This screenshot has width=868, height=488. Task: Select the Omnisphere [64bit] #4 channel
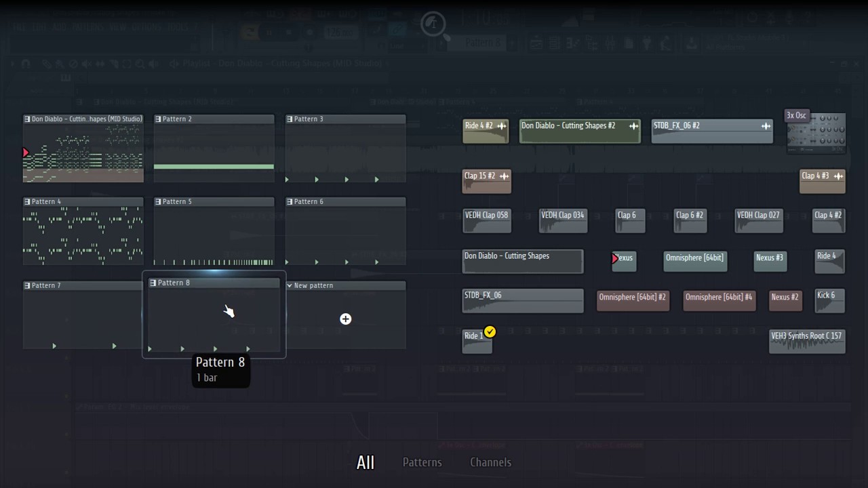[x=719, y=301]
